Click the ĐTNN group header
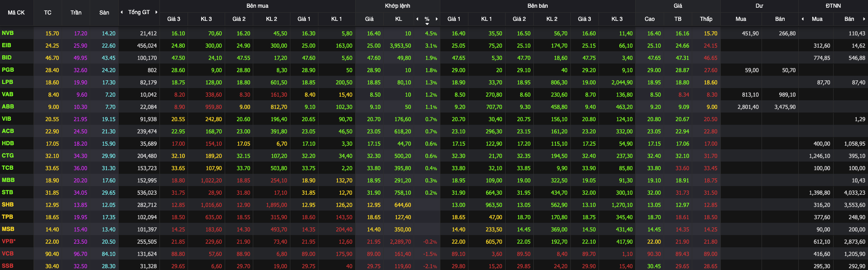The height and width of the screenshot is (270, 868). click(833, 6)
